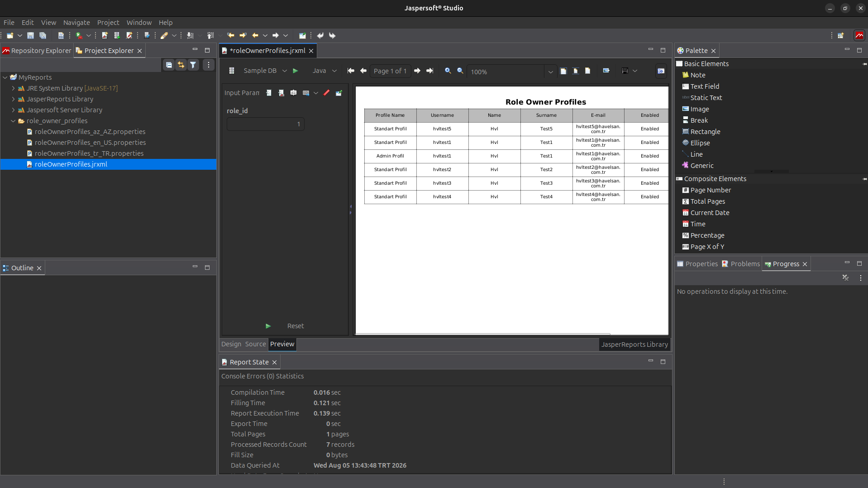868x488 pixels.
Task: Switch to the Source tab
Action: 255,344
